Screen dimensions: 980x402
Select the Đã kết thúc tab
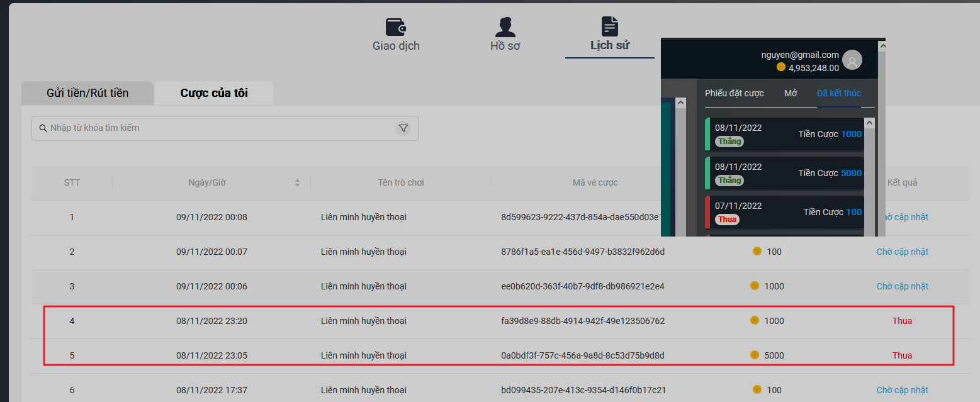coord(839,93)
